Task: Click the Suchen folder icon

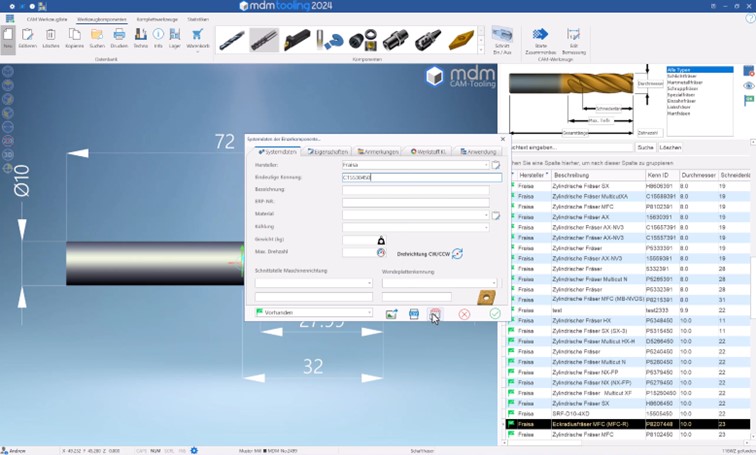Action: (97, 38)
